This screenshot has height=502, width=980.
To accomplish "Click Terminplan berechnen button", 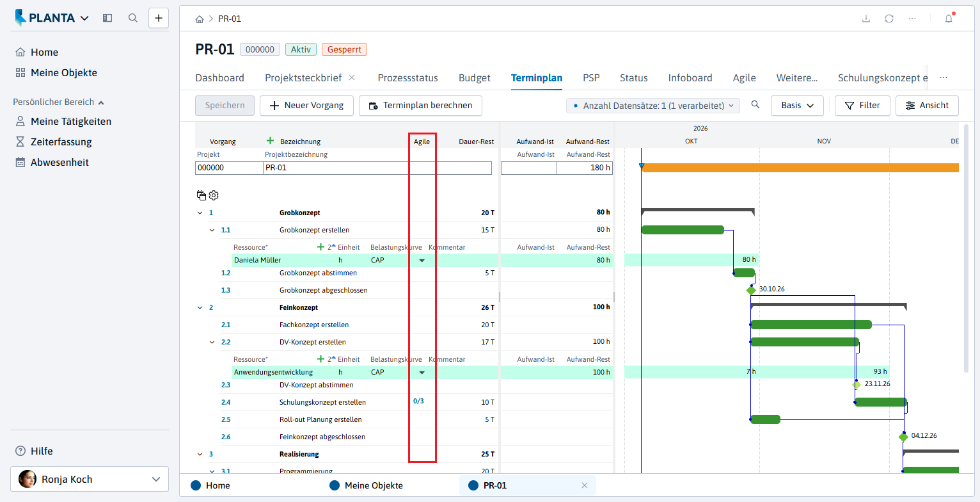I will pyautogui.click(x=420, y=106).
